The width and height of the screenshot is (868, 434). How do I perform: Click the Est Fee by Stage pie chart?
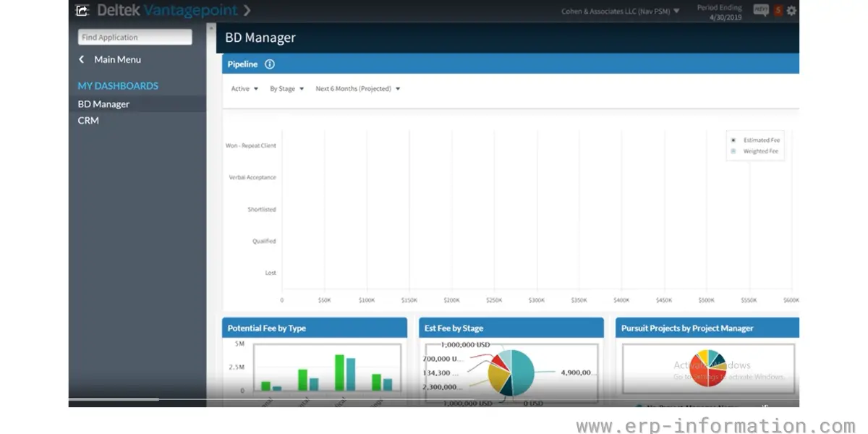coord(511,373)
